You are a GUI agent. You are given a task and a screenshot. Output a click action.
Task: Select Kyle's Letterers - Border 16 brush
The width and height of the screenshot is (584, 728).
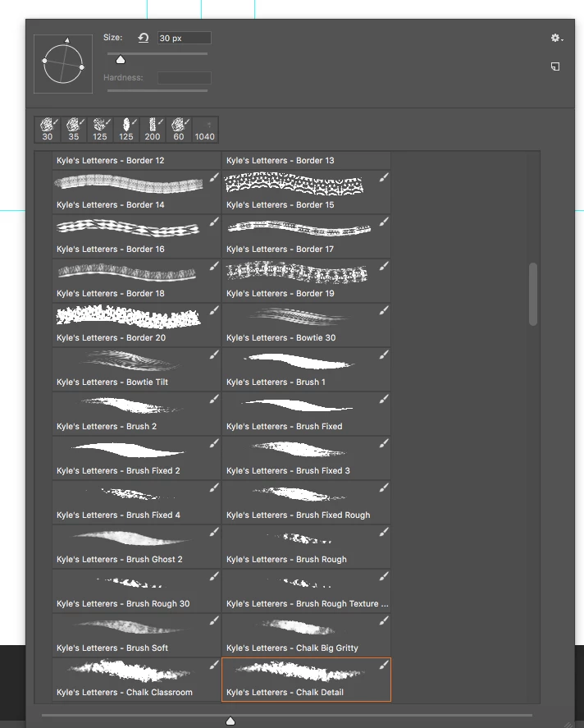coord(136,236)
